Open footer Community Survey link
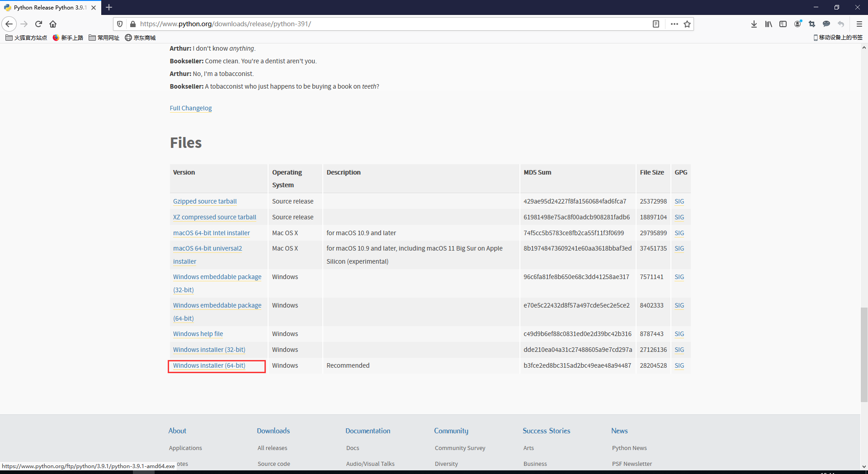868x474 pixels. (x=460, y=448)
